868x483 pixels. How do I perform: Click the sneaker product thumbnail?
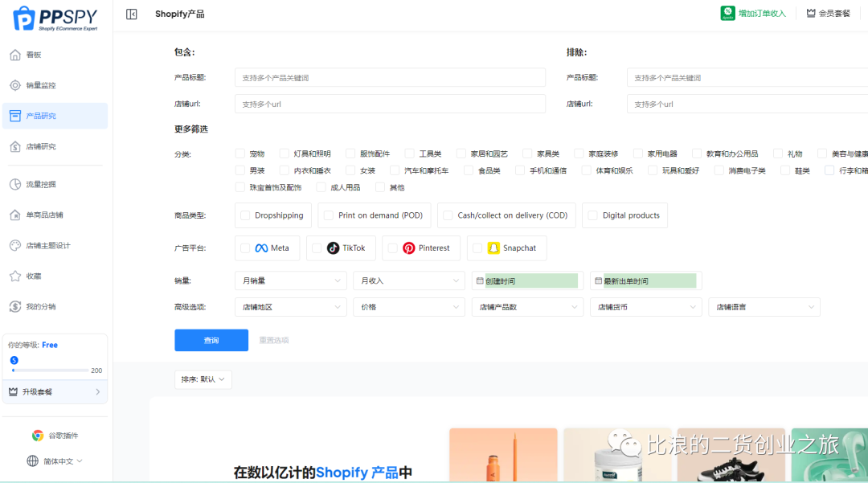(x=731, y=455)
